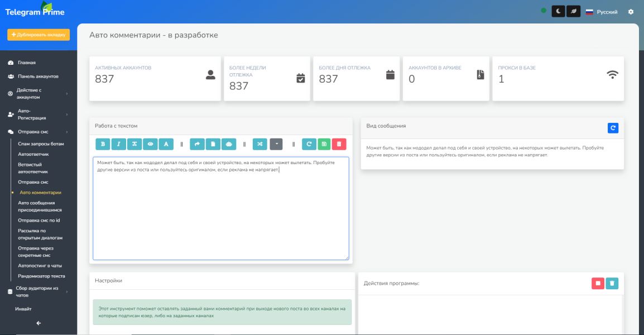The width and height of the screenshot is (644, 335).
Task: Click the robot icon in text toolbar
Action: 229,144
